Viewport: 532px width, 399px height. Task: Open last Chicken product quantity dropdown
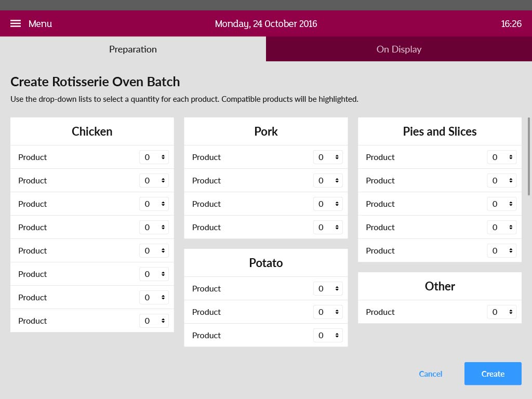point(154,321)
